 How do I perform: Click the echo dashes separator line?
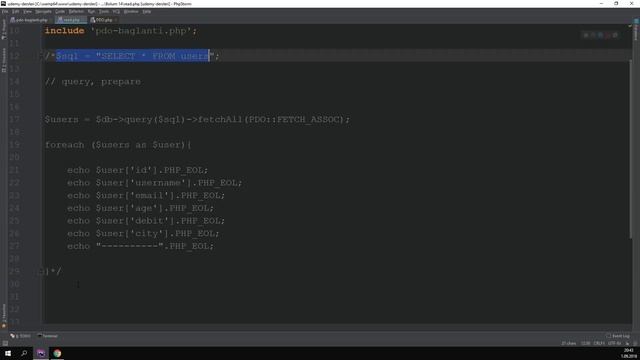140,246
